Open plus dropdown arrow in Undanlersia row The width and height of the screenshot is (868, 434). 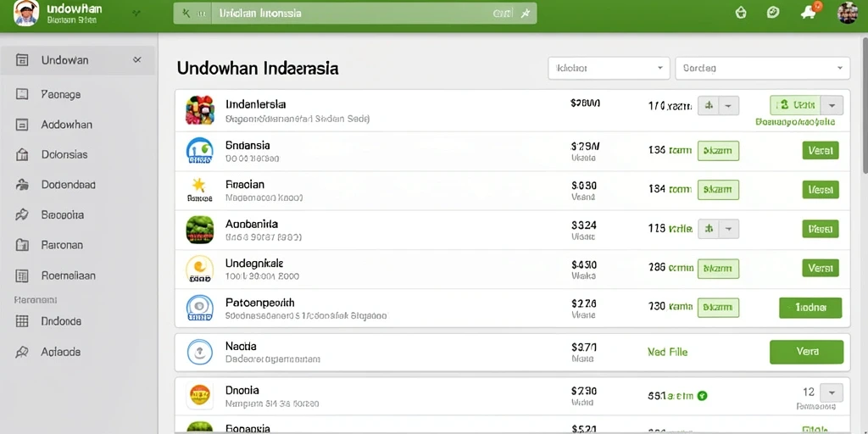click(729, 105)
